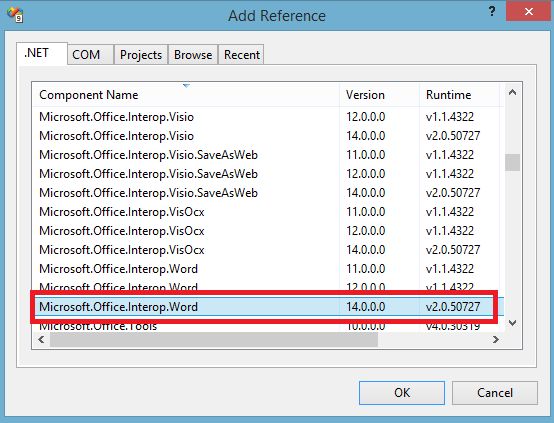Sort by the Runtime column header
554x423 pixels.
(x=459, y=95)
